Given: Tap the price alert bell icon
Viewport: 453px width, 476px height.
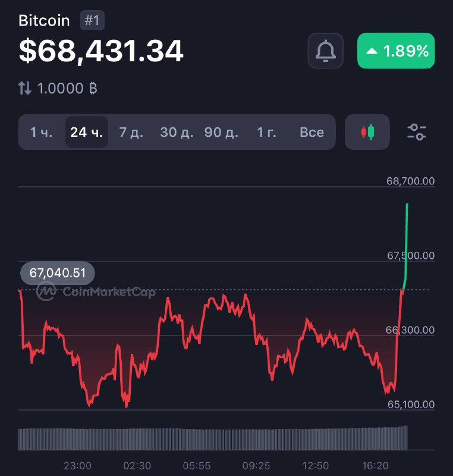Looking at the screenshot, I should (x=325, y=51).
